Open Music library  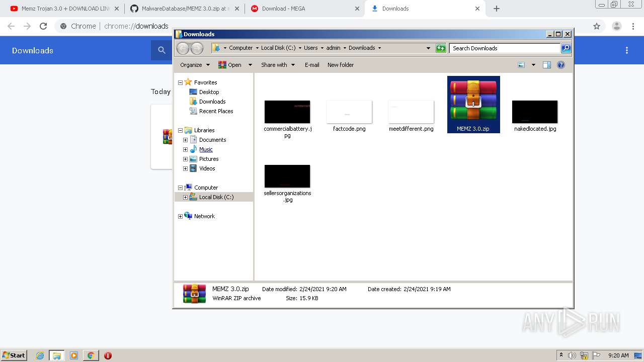(x=206, y=149)
